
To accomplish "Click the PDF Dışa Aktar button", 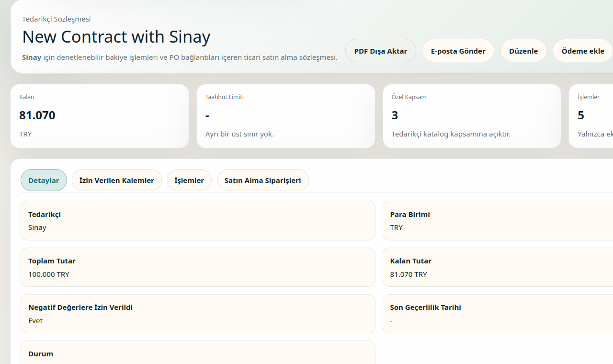I will [381, 51].
